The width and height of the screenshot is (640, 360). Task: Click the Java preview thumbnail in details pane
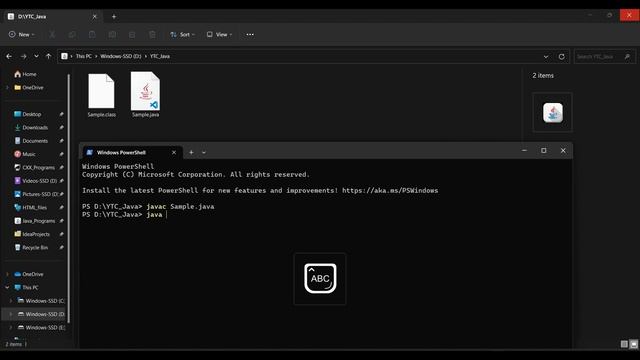[x=553, y=113]
